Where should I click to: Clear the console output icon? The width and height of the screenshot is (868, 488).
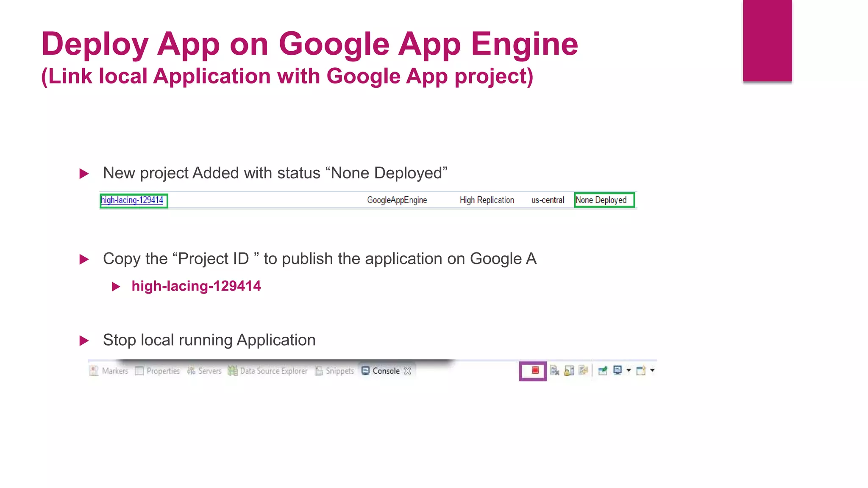pyautogui.click(x=554, y=371)
